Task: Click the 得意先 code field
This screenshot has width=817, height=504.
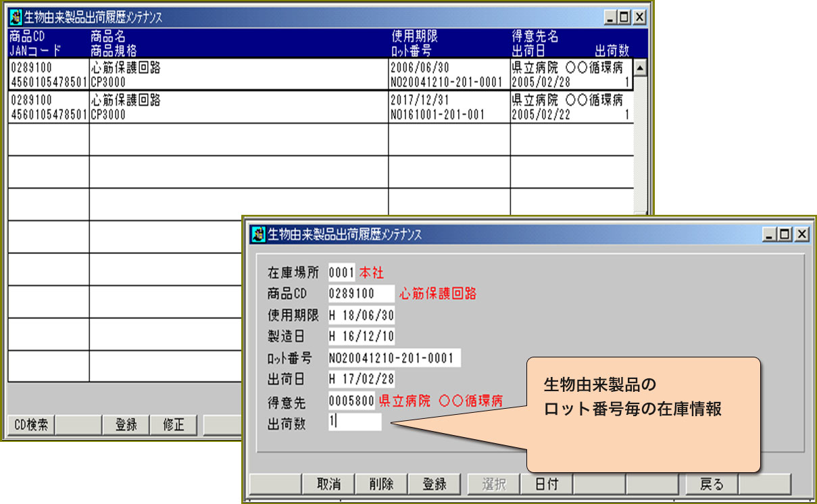Action: click(x=351, y=401)
